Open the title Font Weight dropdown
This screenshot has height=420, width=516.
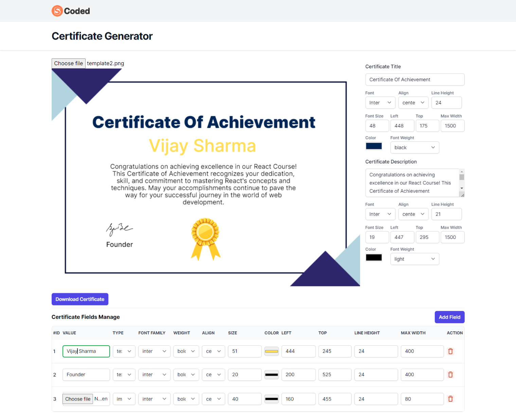(x=415, y=147)
